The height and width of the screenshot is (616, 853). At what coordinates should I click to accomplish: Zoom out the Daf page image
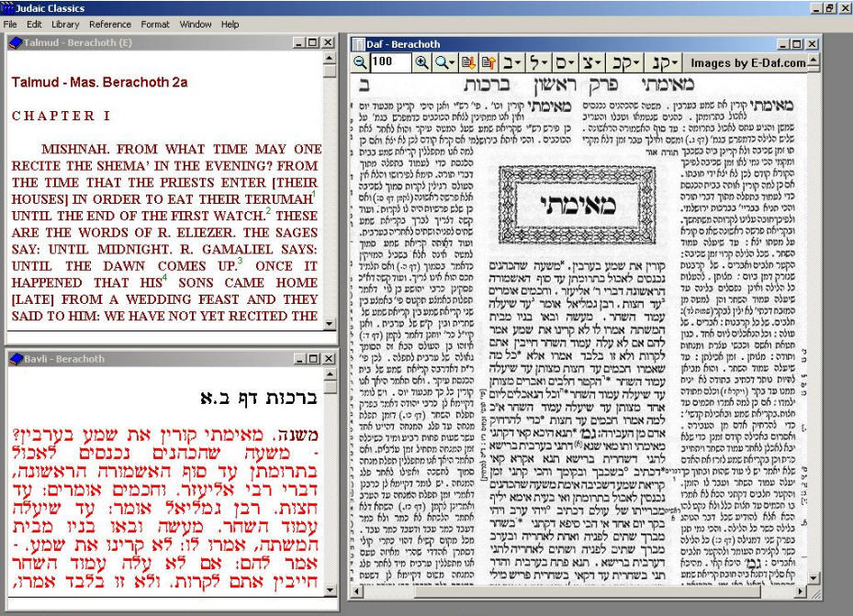(x=360, y=62)
